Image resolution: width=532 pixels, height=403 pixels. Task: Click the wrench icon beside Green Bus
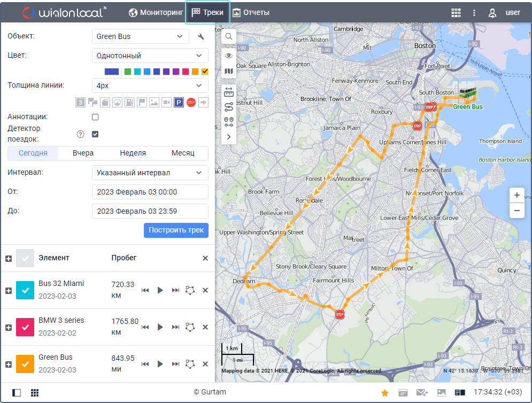201,37
